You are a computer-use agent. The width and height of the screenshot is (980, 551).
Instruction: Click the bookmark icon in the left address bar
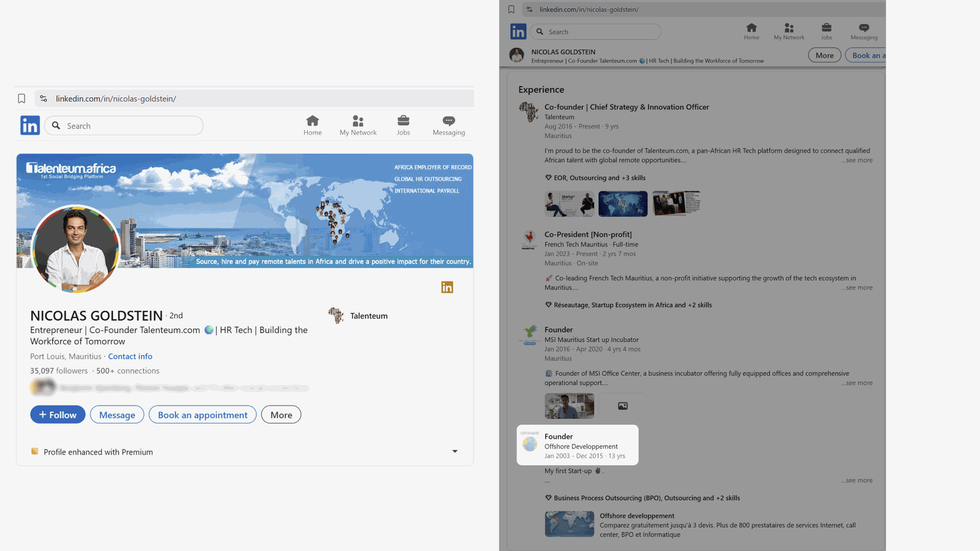point(21,98)
